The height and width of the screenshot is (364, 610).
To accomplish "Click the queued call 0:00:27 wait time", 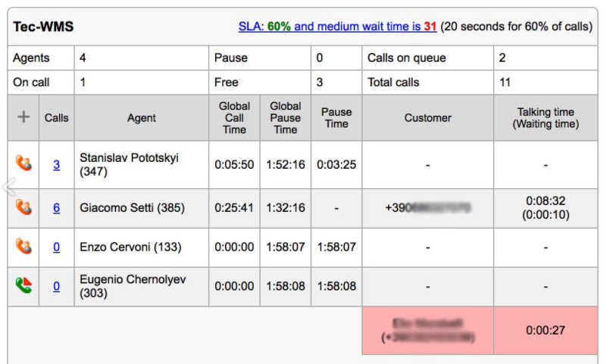I will click(x=545, y=330).
